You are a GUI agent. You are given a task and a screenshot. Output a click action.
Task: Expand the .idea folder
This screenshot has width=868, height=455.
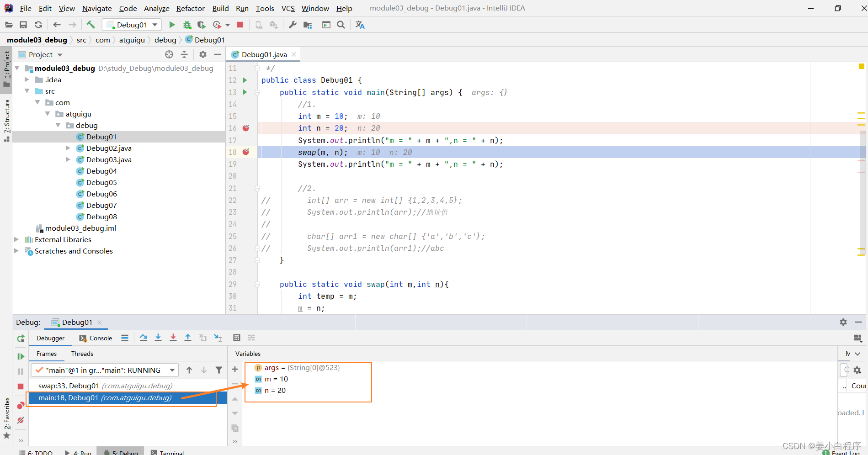click(x=27, y=79)
